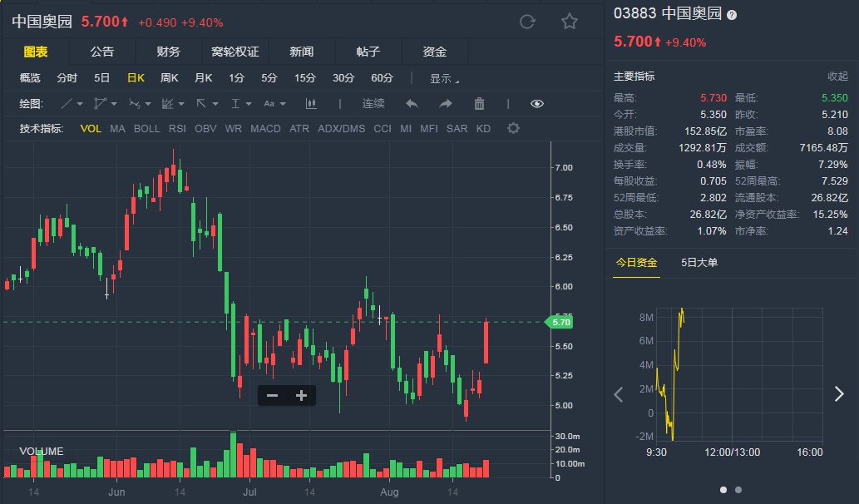Image resolution: width=859 pixels, height=504 pixels.
Task: Select the arrow marker drawing tool
Action: (201, 103)
